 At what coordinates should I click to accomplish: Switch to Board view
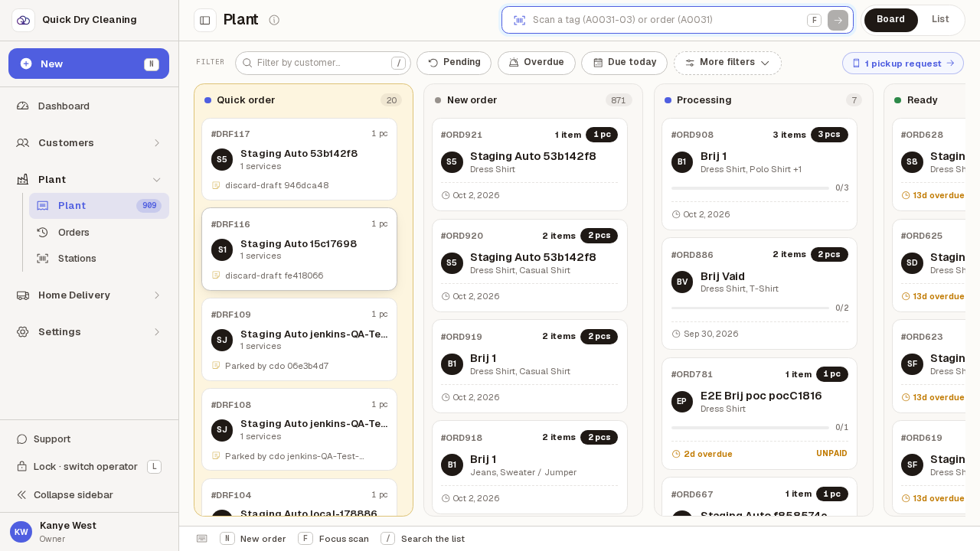(890, 20)
